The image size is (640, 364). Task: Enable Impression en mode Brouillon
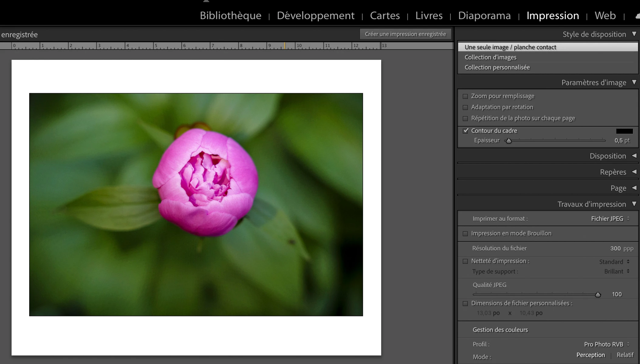465,234
